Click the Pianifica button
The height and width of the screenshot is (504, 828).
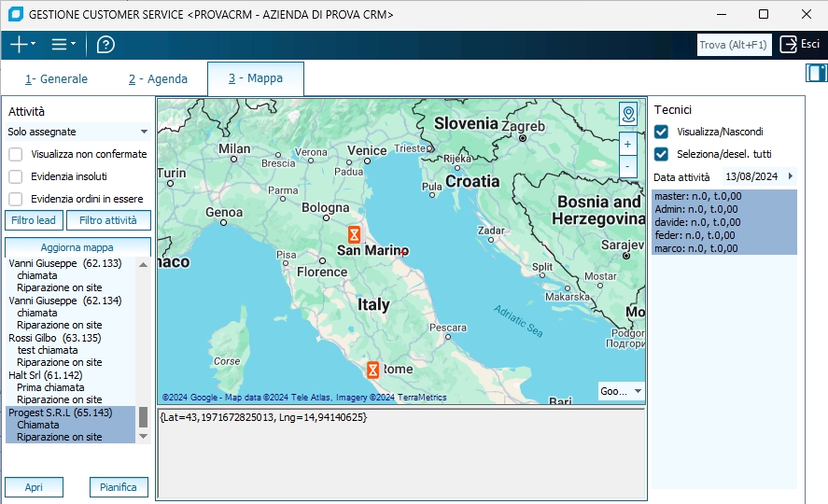tap(119, 487)
